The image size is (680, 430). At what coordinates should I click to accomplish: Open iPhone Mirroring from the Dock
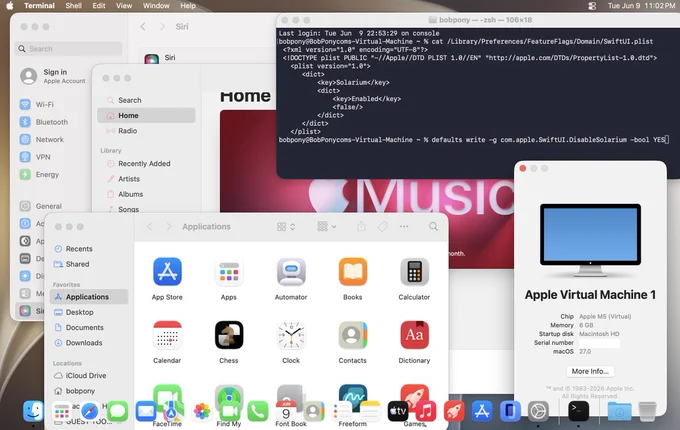click(510, 411)
